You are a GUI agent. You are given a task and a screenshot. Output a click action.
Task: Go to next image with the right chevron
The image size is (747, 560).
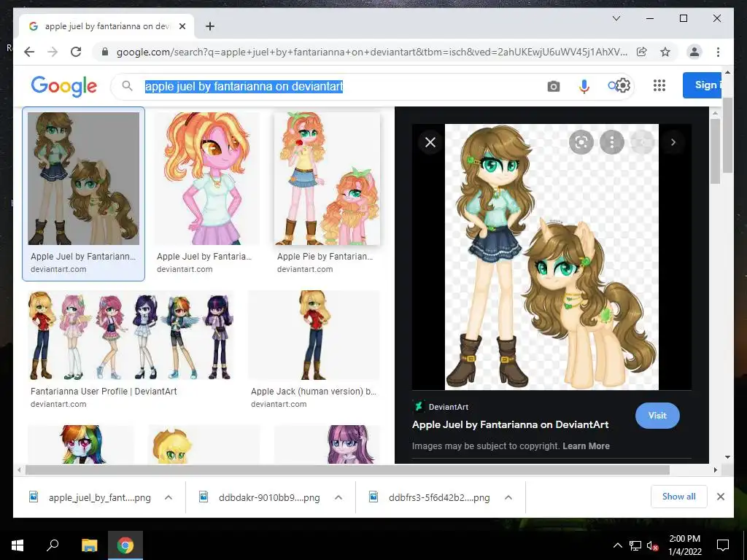point(673,142)
